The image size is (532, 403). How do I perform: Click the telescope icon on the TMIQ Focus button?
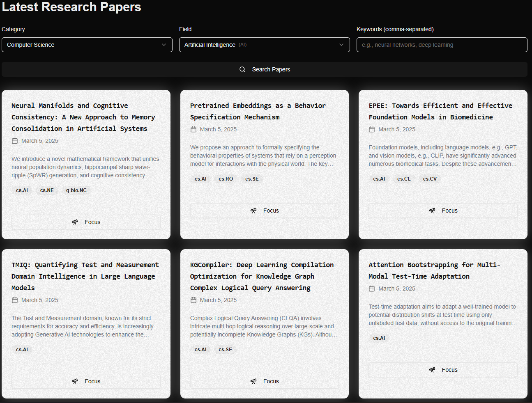75,381
